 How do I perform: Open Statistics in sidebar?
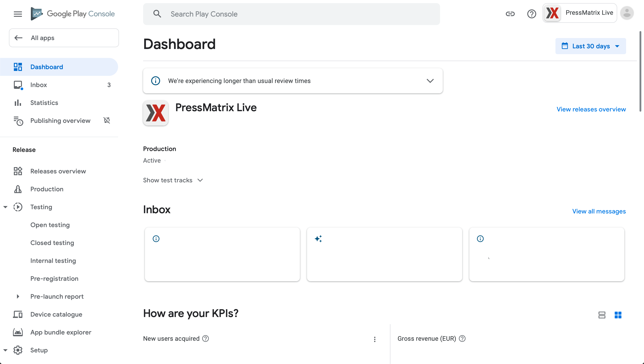pos(59,102)
